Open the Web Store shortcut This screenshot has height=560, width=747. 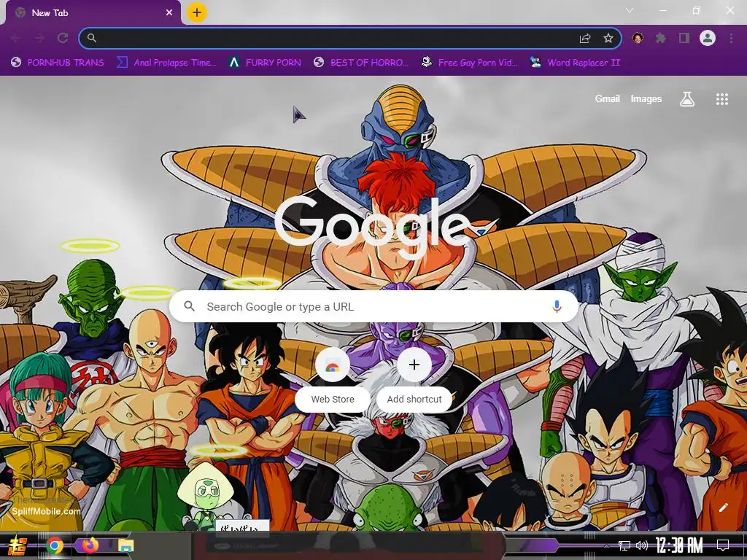pos(333,378)
